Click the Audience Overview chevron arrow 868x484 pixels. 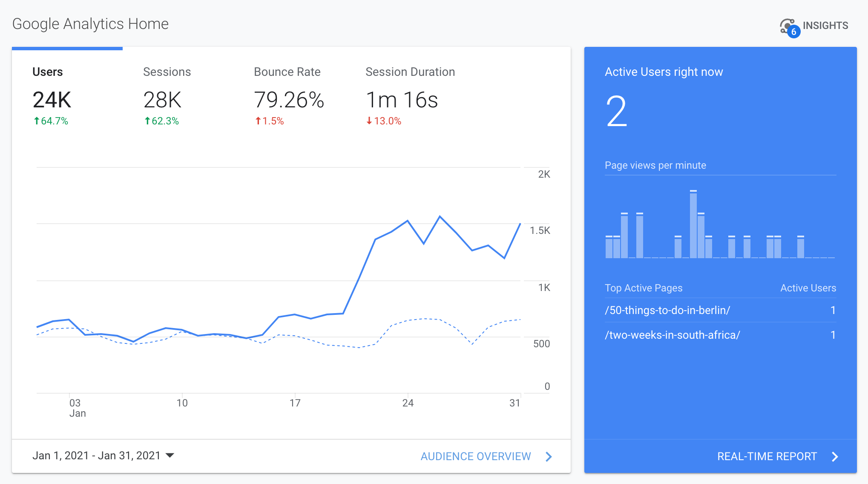click(x=549, y=457)
